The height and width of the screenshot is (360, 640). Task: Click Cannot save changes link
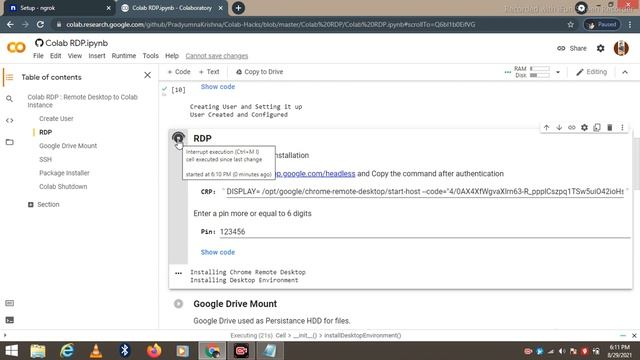(x=217, y=56)
